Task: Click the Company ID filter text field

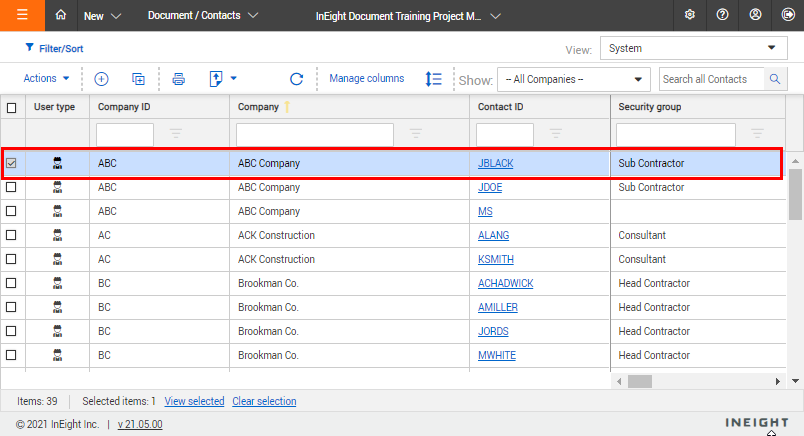Action: pyautogui.click(x=125, y=134)
